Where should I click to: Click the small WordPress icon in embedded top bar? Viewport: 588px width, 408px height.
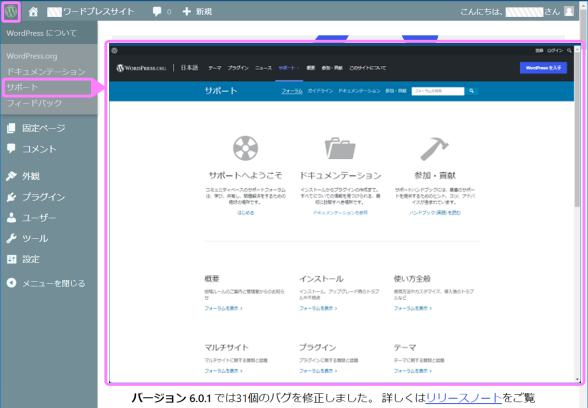tap(115, 51)
